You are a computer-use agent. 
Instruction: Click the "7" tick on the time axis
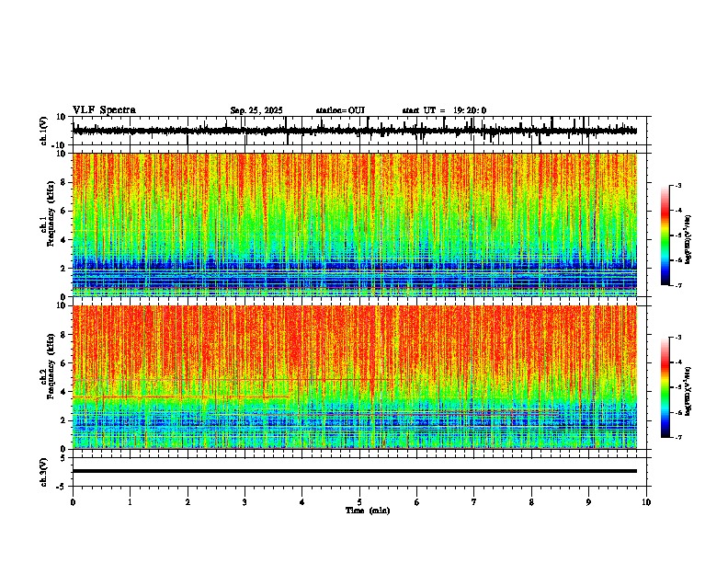[474, 502]
